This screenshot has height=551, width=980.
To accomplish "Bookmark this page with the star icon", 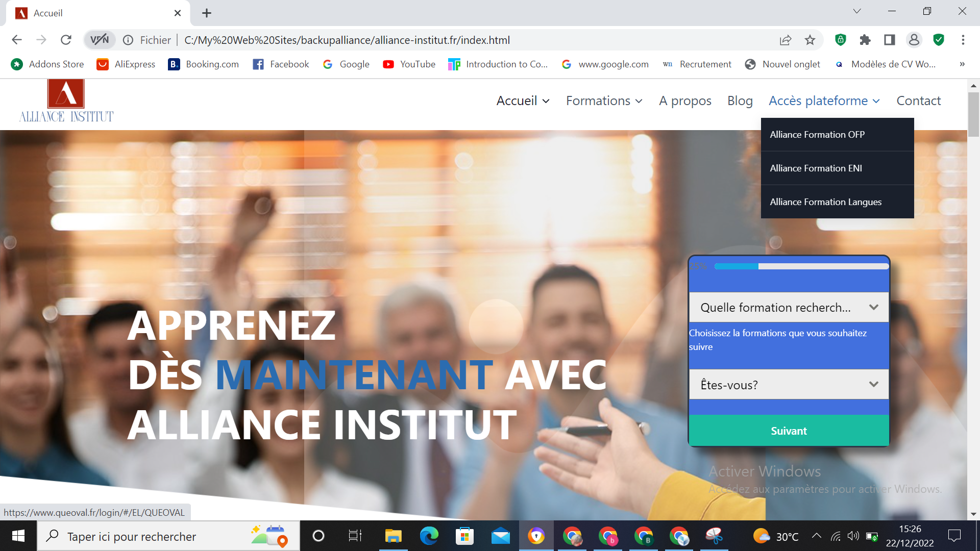I will click(x=810, y=40).
